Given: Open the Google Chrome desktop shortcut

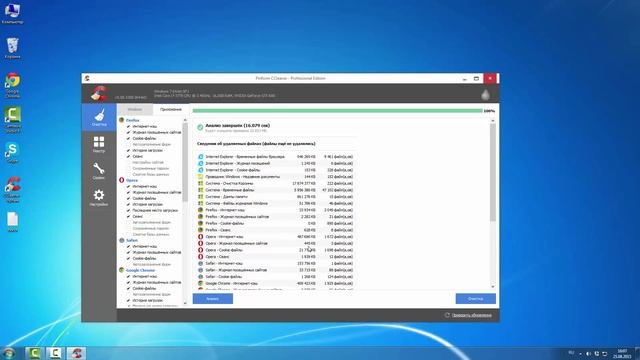Looking at the screenshot, I should 12,85.
